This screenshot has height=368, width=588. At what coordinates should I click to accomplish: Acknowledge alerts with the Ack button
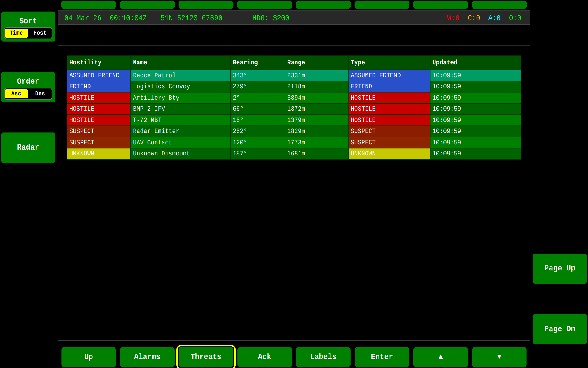click(264, 357)
